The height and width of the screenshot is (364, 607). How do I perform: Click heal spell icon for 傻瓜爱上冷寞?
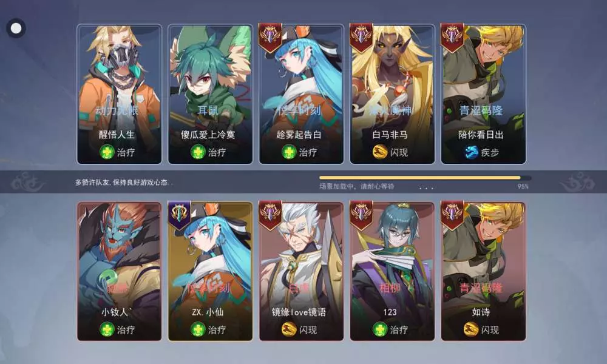[198, 152]
